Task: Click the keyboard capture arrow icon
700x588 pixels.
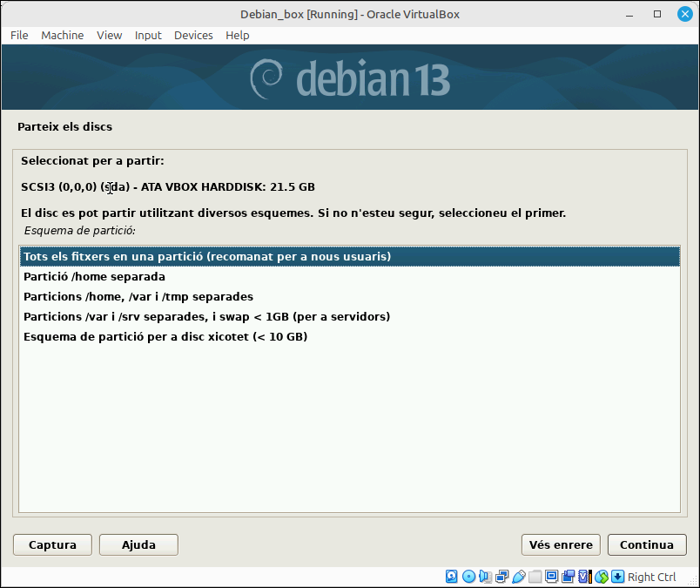Action: click(618, 577)
